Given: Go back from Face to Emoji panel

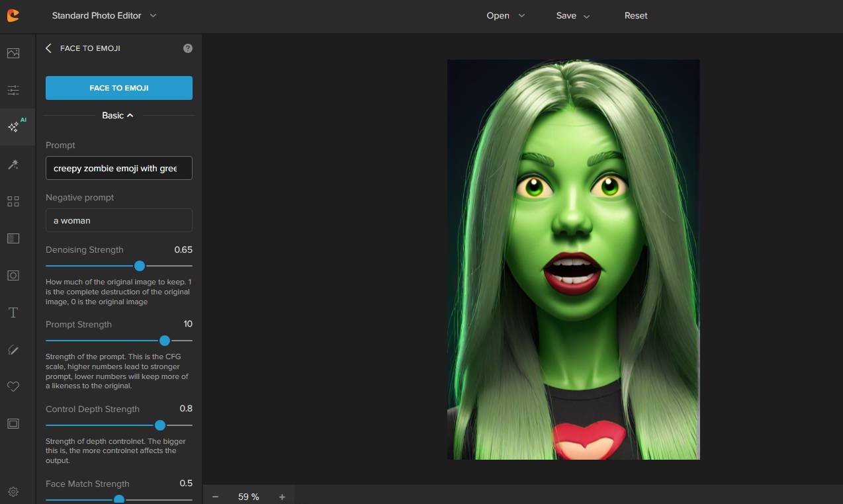Looking at the screenshot, I should coord(48,48).
